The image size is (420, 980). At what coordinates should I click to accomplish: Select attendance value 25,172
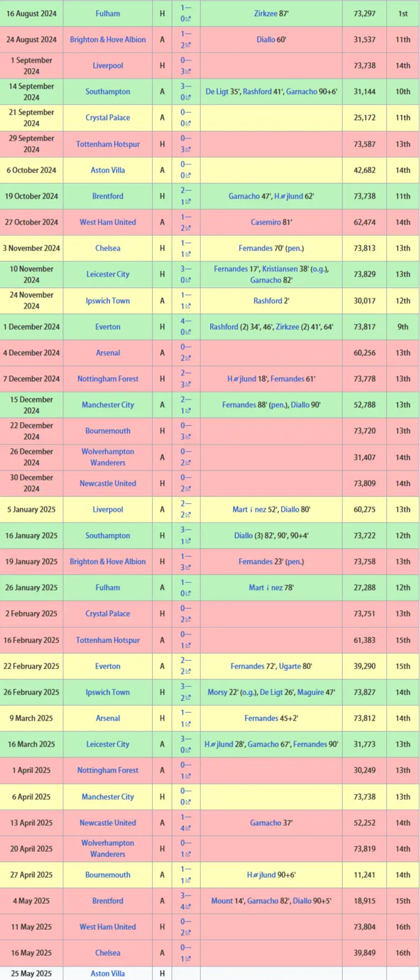coord(364,118)
